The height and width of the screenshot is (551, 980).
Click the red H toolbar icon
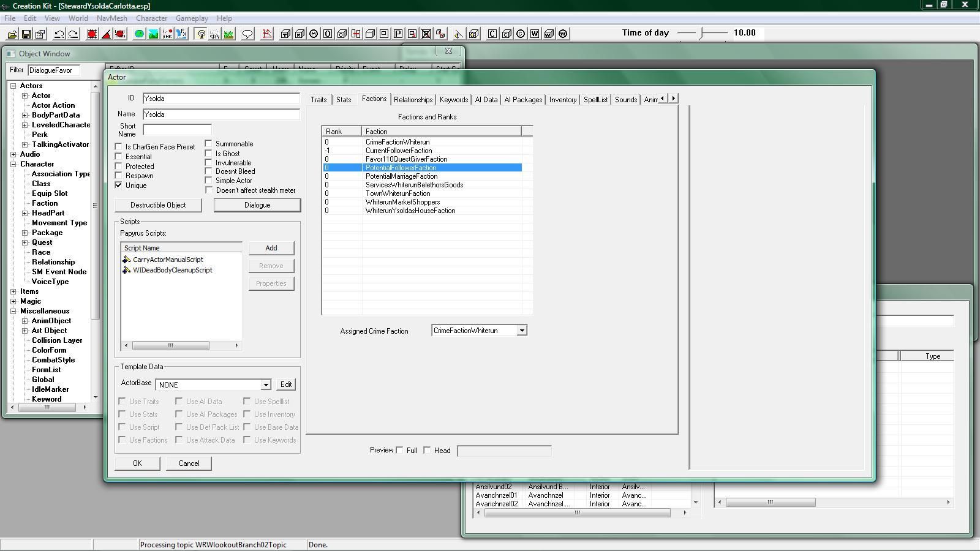click(x=355, y=34)
